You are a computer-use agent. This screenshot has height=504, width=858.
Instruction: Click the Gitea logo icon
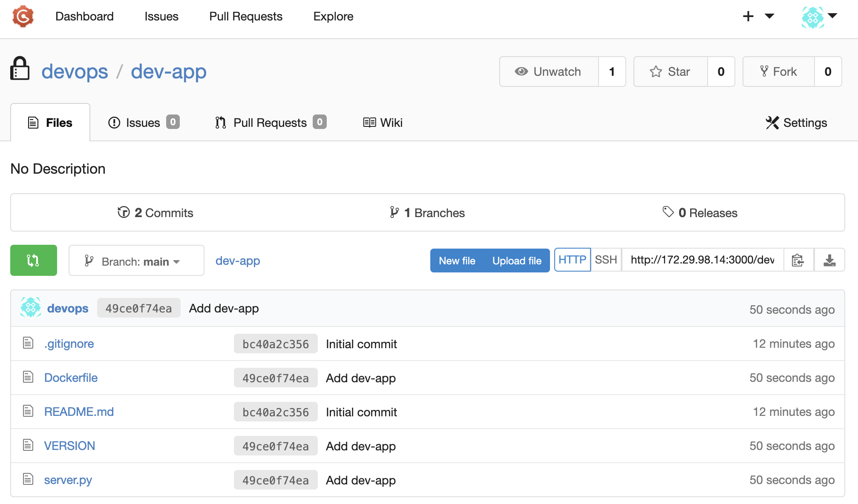click(x=23, y=16)
